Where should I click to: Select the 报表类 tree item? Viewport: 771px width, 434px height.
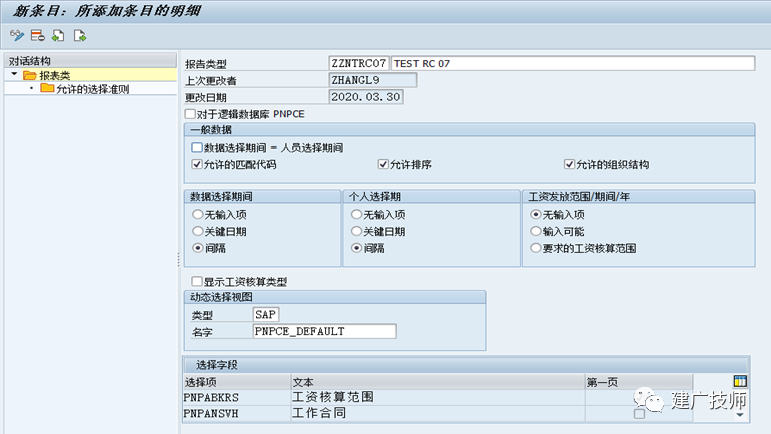click(55, 75)
